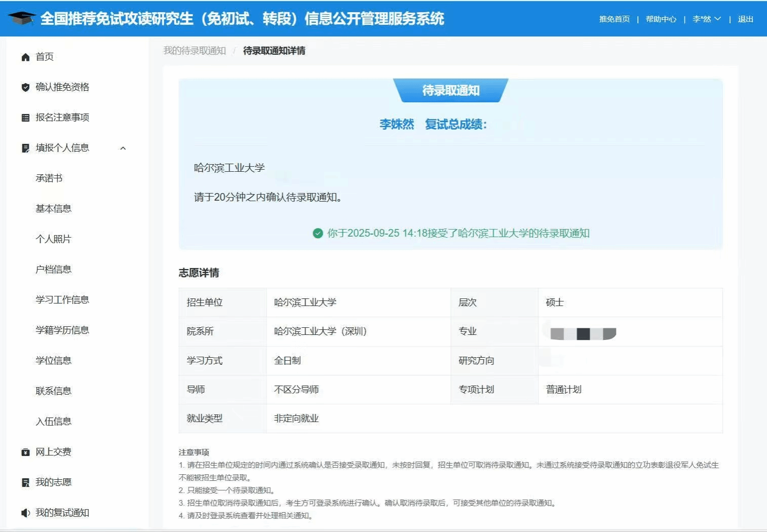Click 退出 to log out
This screenshot has width=767, height=532.
[x=745, y=19]
